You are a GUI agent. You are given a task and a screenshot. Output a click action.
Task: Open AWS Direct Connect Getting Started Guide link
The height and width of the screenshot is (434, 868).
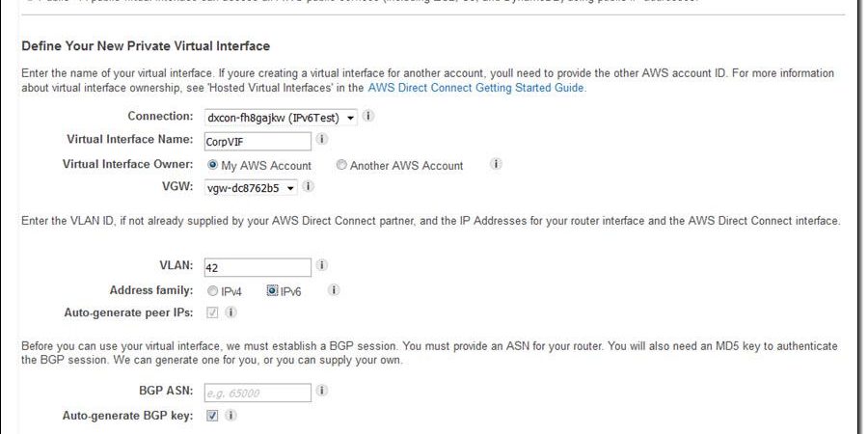[475, 88]
